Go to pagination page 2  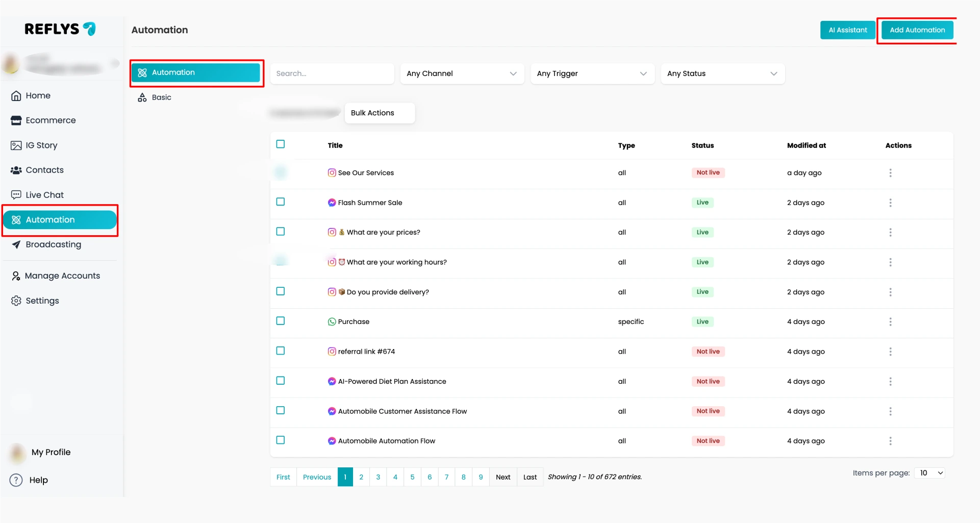click(x=361, y=477)
